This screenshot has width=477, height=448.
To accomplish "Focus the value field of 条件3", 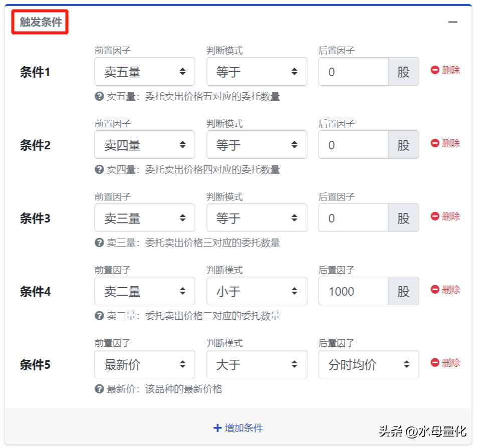I will [x=353, y=218].
